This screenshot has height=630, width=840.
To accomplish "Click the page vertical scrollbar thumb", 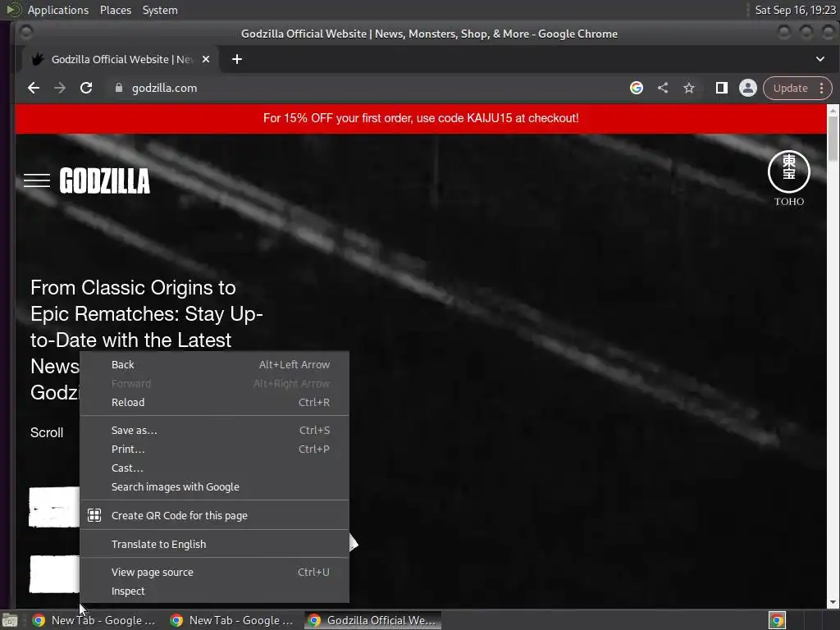I will click(x=833, y=138).
